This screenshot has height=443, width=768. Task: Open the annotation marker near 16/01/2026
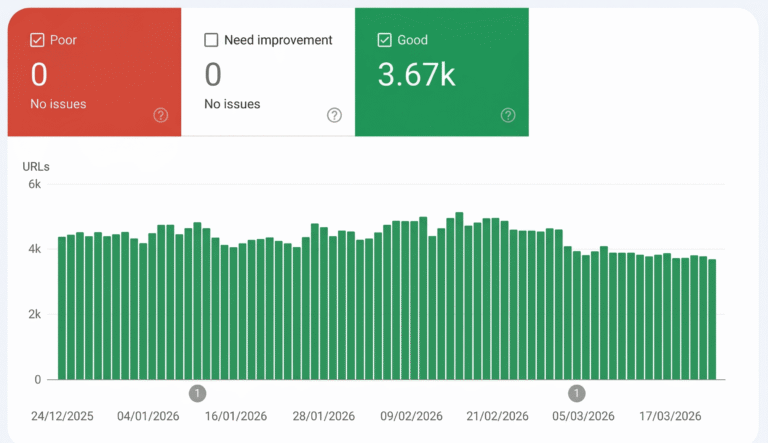point(197,393)
